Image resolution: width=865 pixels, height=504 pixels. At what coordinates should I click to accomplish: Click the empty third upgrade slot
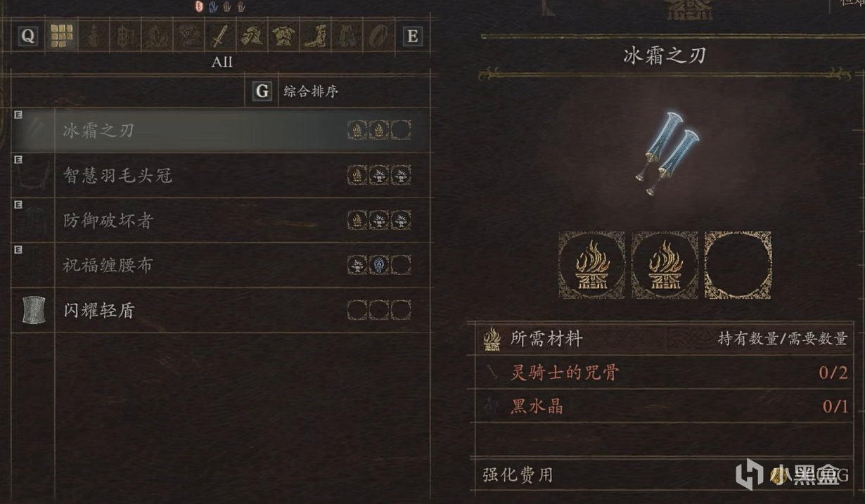pyautogui.click(x=738, y=266)
